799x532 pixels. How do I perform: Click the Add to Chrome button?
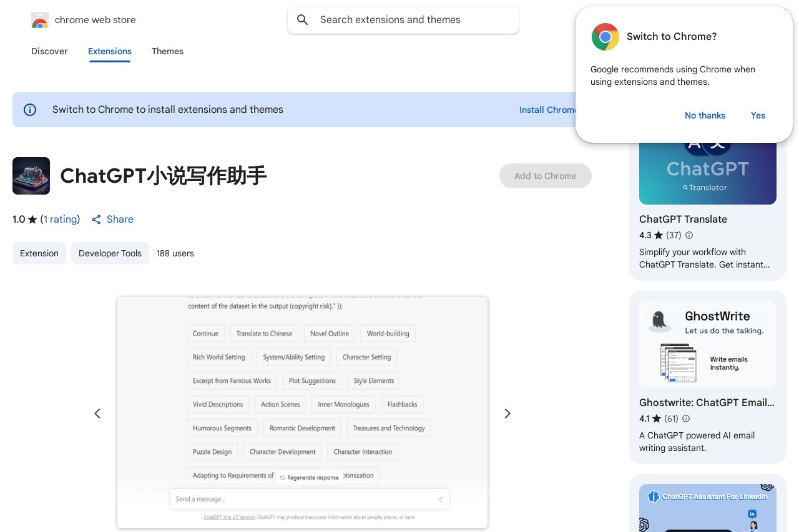coord(546,176)
